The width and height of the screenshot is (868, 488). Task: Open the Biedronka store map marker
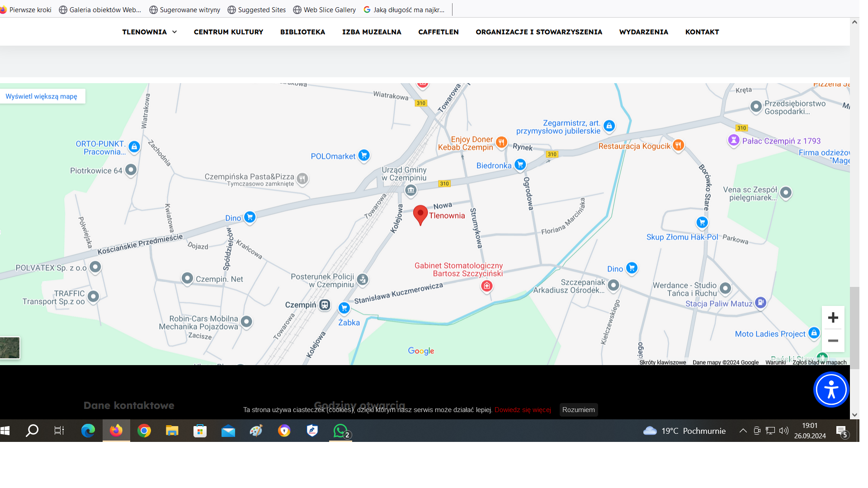520,164
